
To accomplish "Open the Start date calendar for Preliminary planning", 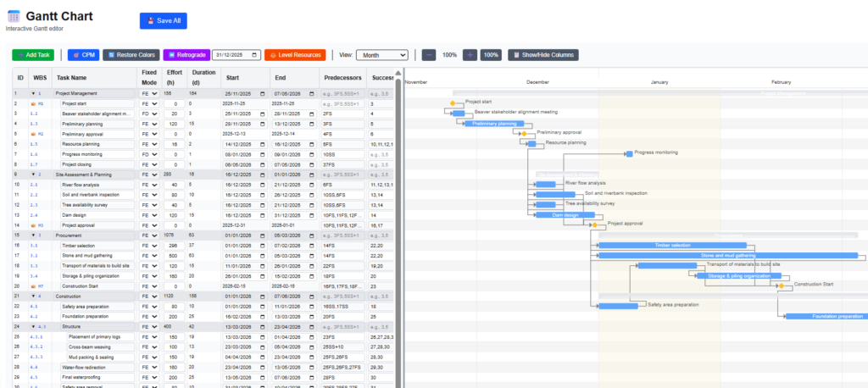I will [x=263, y=124].
